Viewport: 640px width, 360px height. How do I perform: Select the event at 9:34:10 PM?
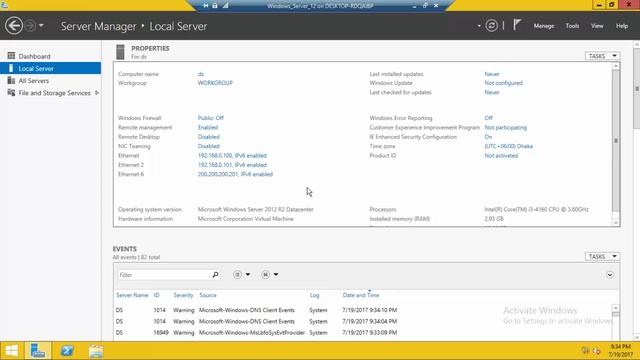point(363,310)
